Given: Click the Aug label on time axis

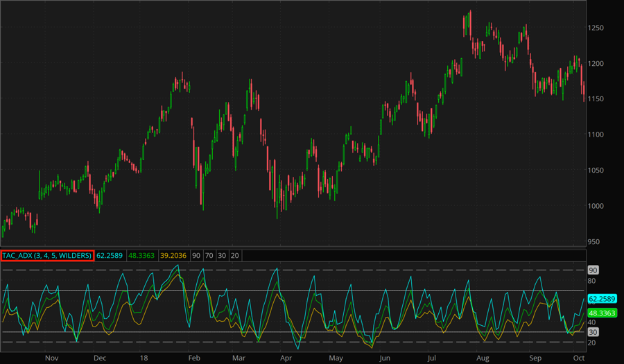Looking at the screenshot, I should pyautogui.click(x=482, y=358).
